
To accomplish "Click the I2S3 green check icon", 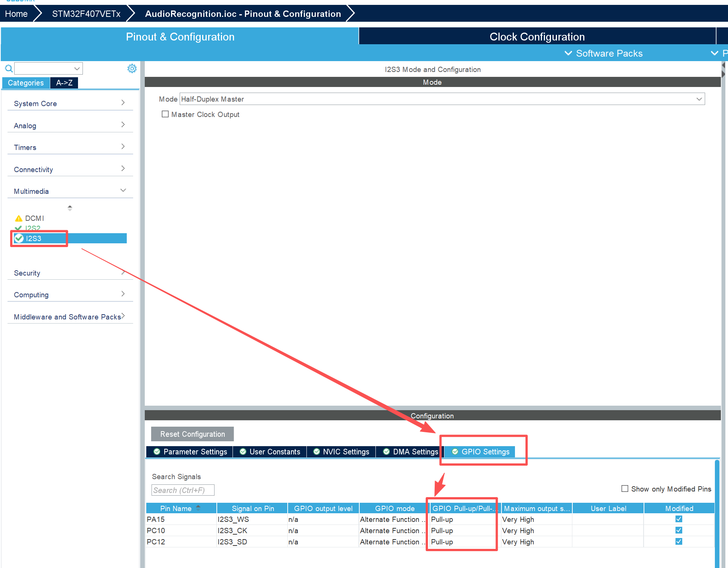I will coord(19,238).
